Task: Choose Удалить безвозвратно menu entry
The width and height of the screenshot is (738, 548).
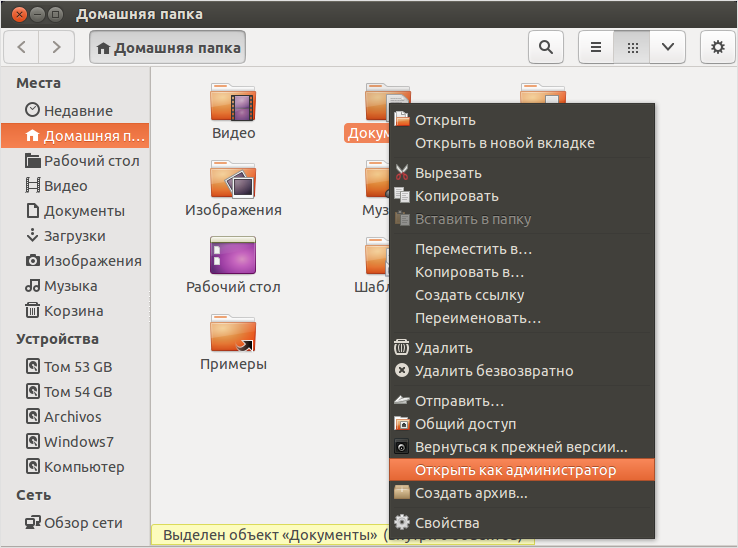Action: coord(522,371)
